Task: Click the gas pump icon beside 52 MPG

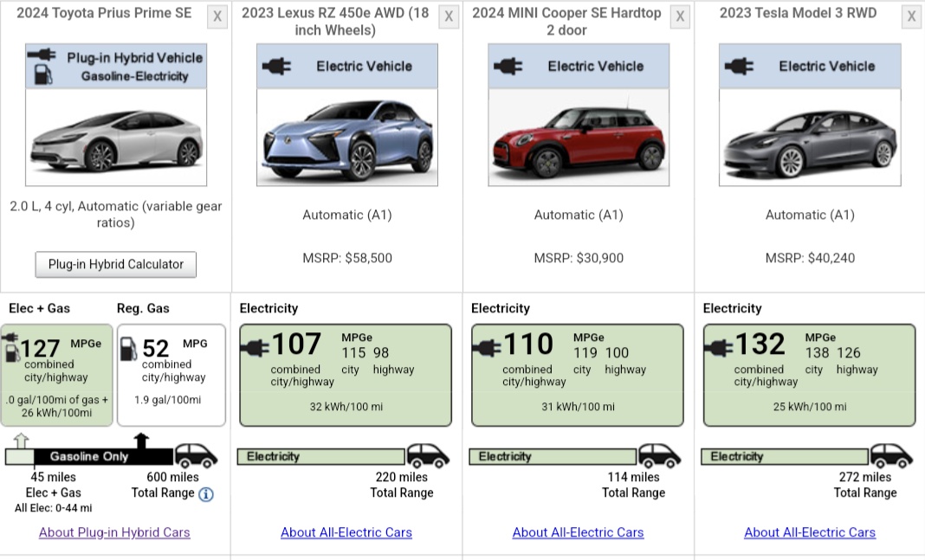Action: tap(128, 348)
